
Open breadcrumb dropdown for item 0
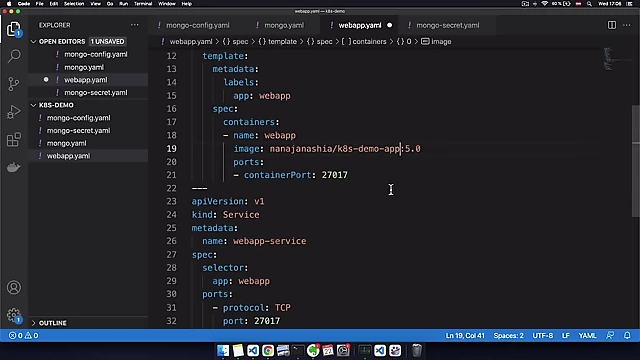coord(404,42)
